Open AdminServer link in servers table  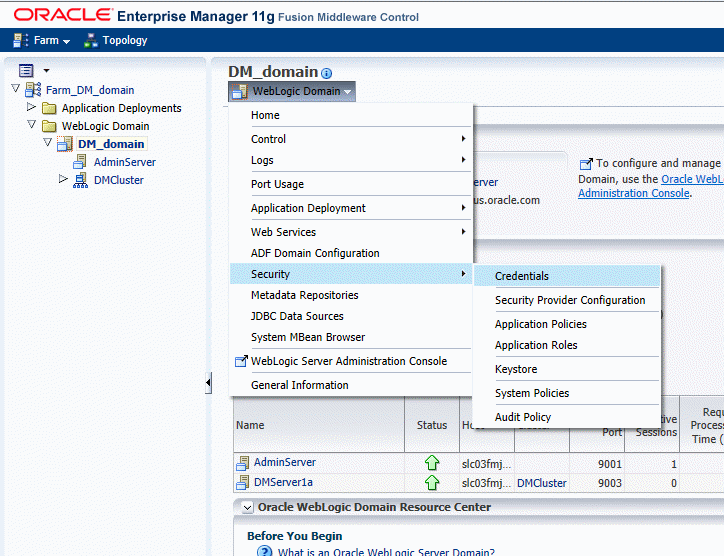285,462
